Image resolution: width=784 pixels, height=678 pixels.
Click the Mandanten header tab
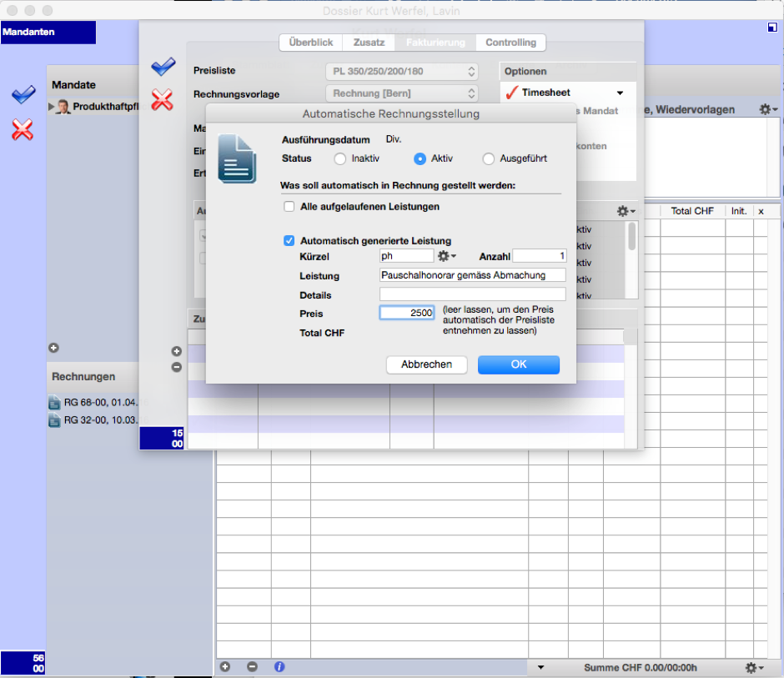(x=48, y=32)
